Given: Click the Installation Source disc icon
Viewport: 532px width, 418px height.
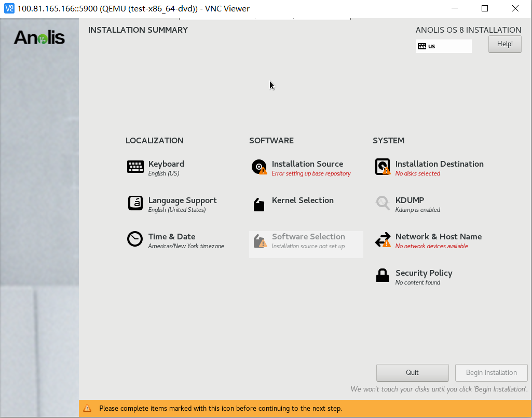Looking at the screenshot, I should point(258,167).
